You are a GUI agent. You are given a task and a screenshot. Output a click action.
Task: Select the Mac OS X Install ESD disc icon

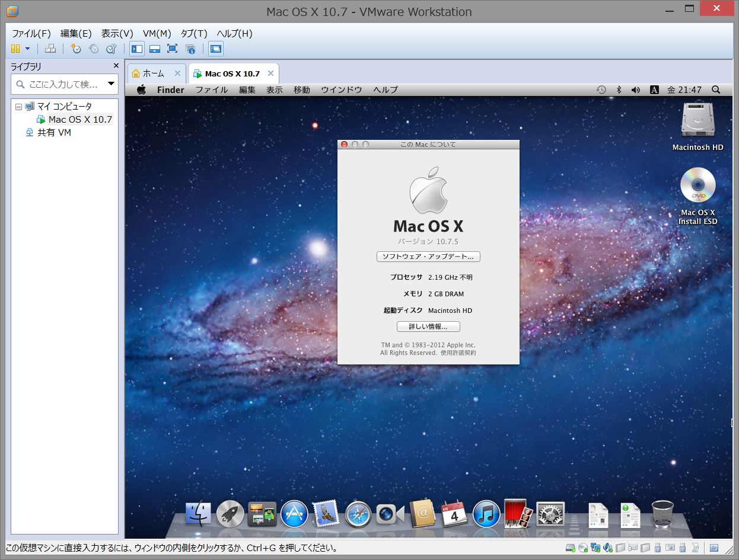[698, 196]
